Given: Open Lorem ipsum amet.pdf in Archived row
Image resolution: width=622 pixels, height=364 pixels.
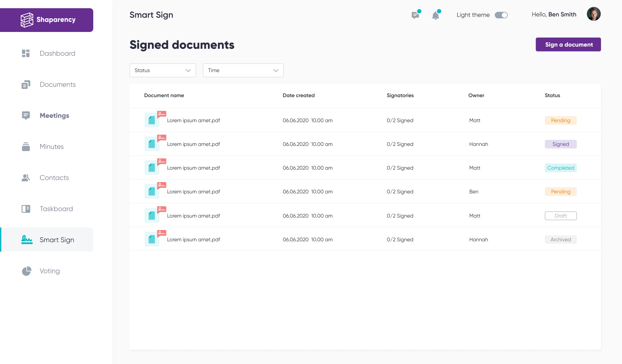Looking at the screenshot, I should (x=193, y=239).
